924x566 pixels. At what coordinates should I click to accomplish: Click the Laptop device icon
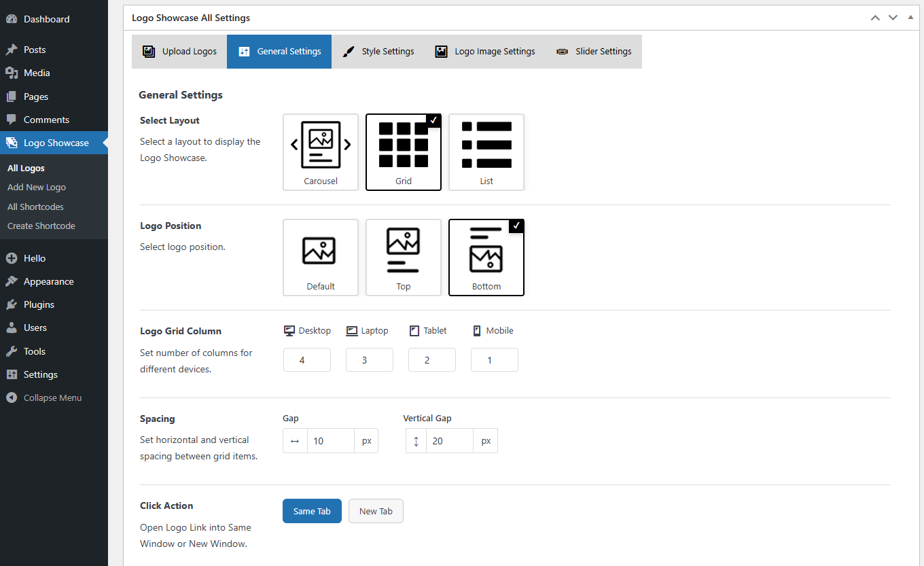(x=352, y=331)
